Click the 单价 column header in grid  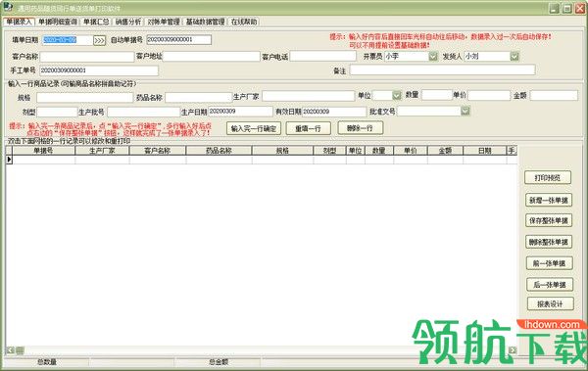point(411,151)
